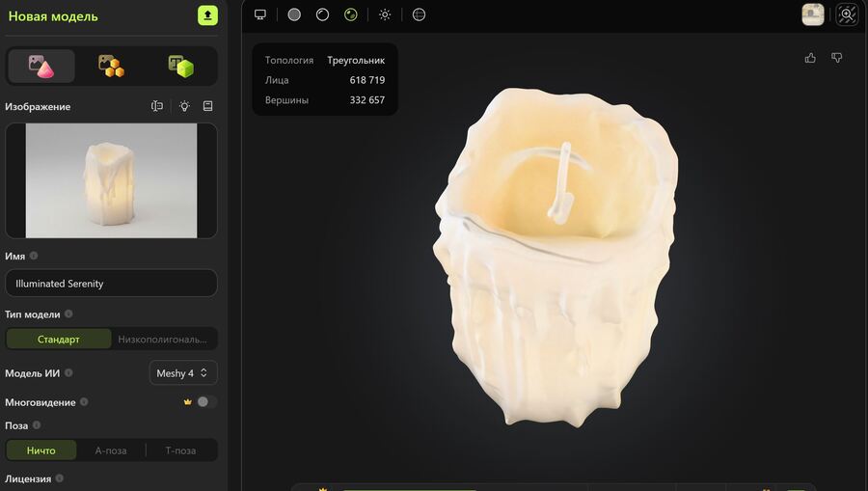Click the faces count 618 719
868x491 pixels.
[367, 80]
